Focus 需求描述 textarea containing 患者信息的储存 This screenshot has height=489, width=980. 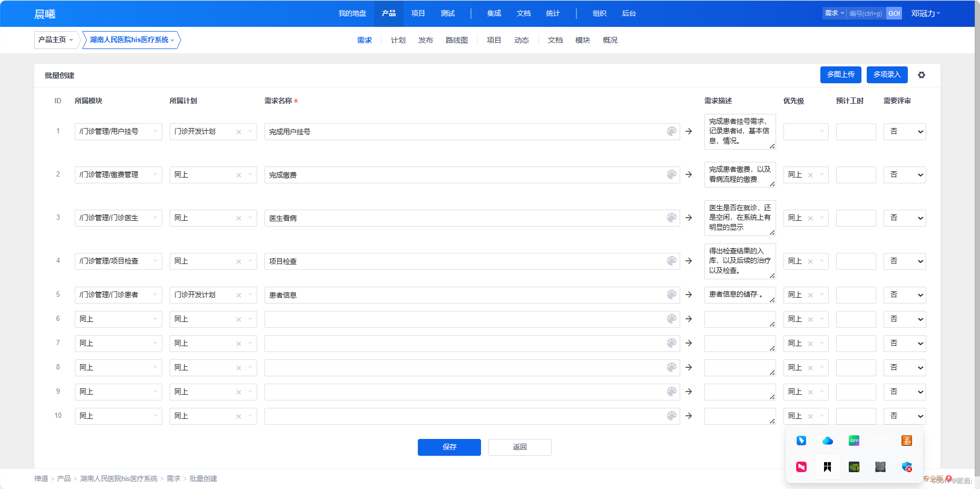(740, 295)
